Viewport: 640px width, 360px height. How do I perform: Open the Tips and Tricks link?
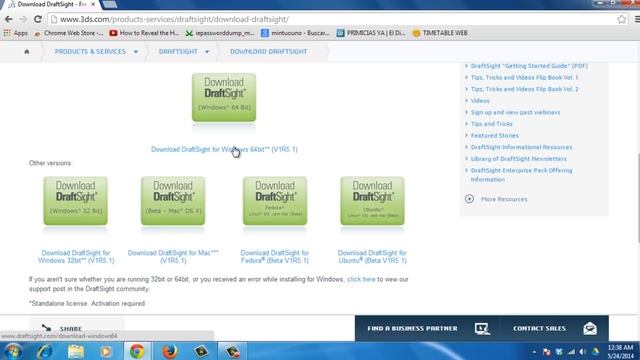pyautogui.click(x=491, y=124)
